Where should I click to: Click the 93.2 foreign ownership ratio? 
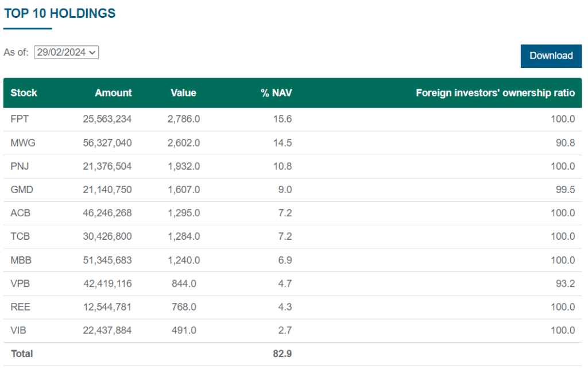click(x=565, y=283)
